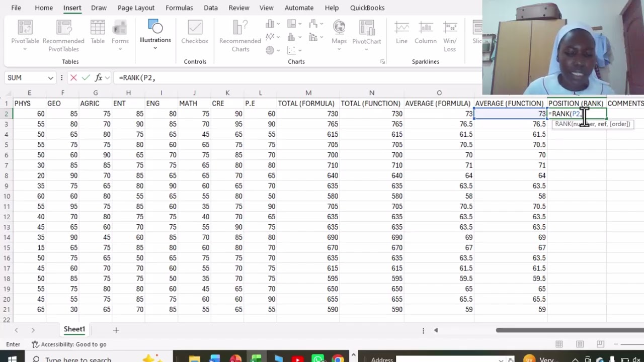Insert a Line sparkline

(401, 33)
